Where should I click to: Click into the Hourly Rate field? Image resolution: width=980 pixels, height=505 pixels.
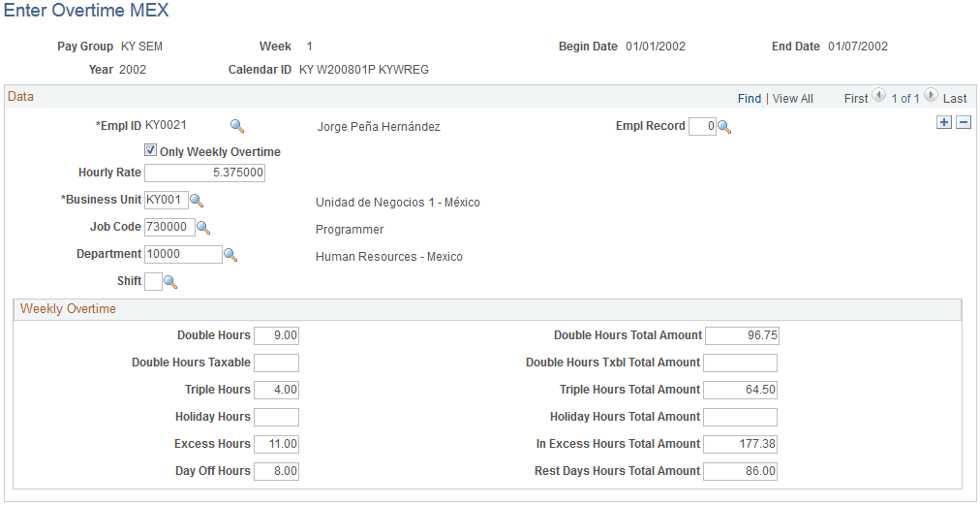coord(205,174)
